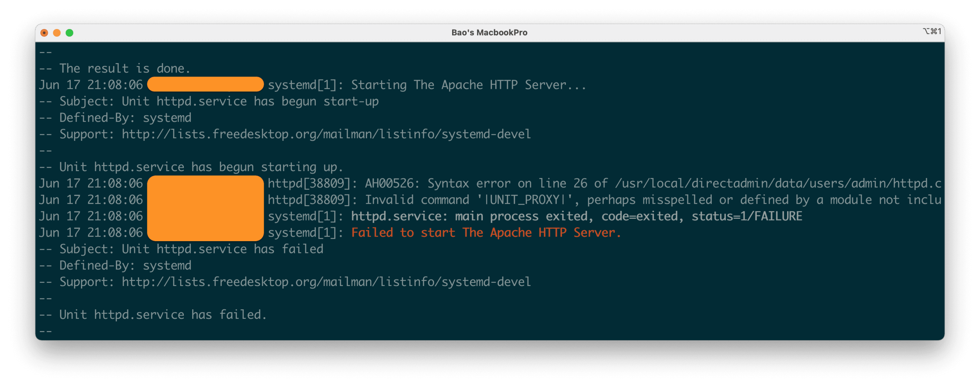Viewport: 980px width, 387px height.
Task: Click the orange redaction covering the hostname
Action: click(205, 85)
